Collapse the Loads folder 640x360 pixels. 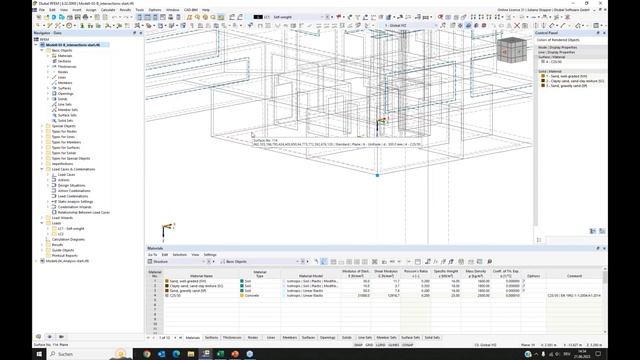42,223
